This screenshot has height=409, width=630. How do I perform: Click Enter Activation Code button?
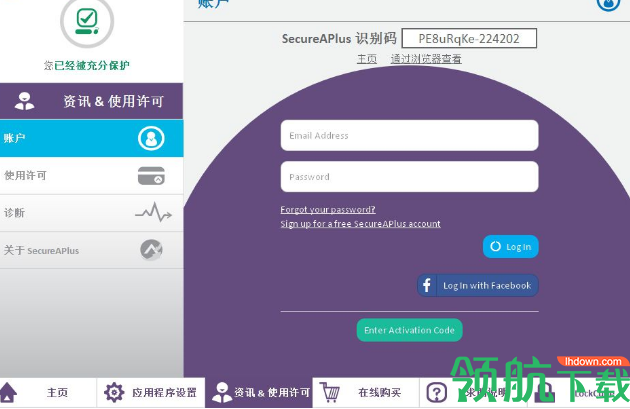(x=409, y=330)
